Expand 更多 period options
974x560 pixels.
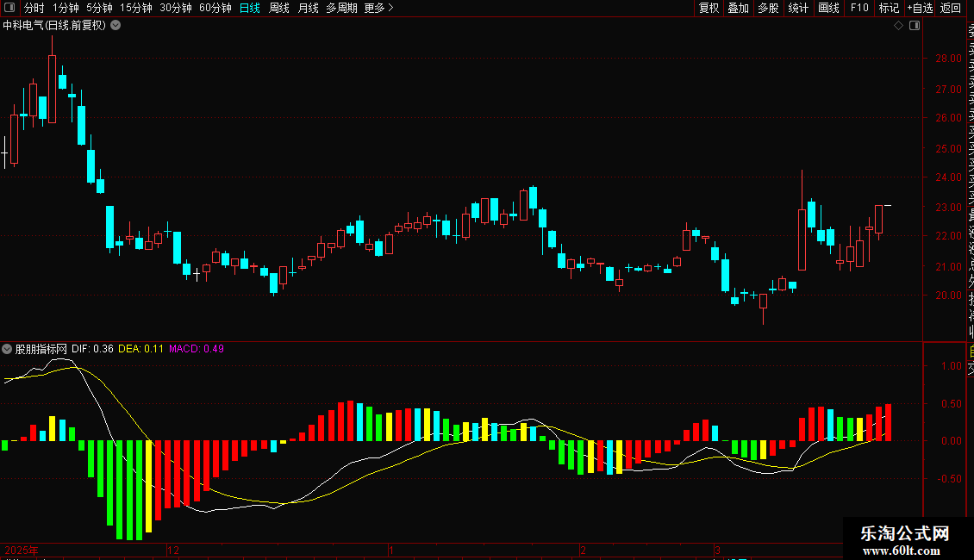379,8
